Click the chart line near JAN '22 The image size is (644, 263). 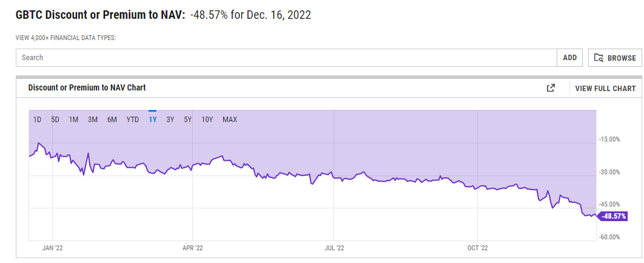pos(53,156)
